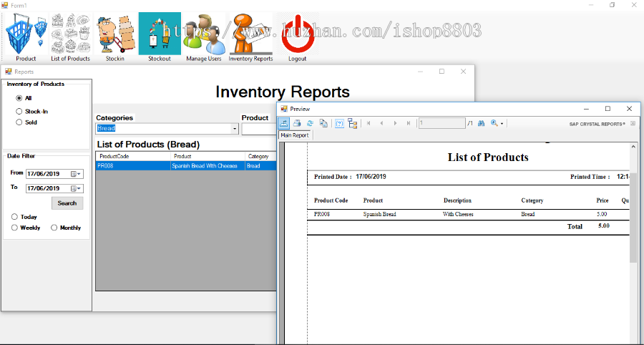Screen dimensions: 644x345
Task: Click the Printed Date value in report
Action: (371, 177)
